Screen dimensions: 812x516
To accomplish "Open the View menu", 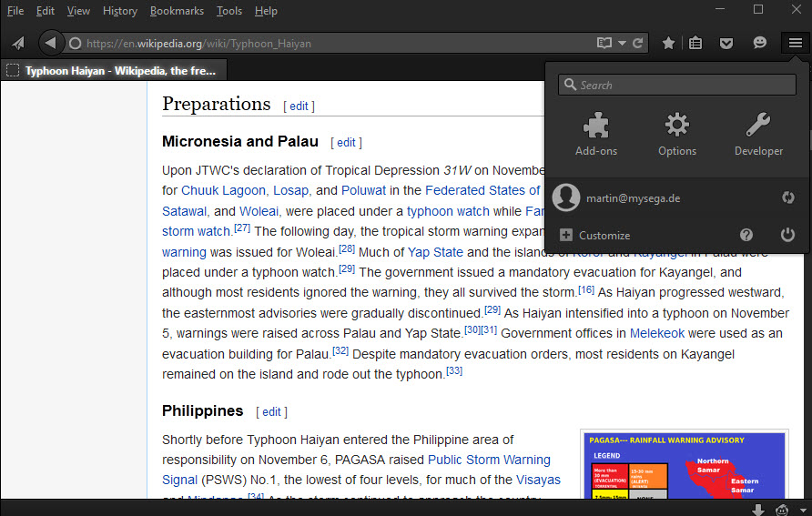I will (78, 11).
